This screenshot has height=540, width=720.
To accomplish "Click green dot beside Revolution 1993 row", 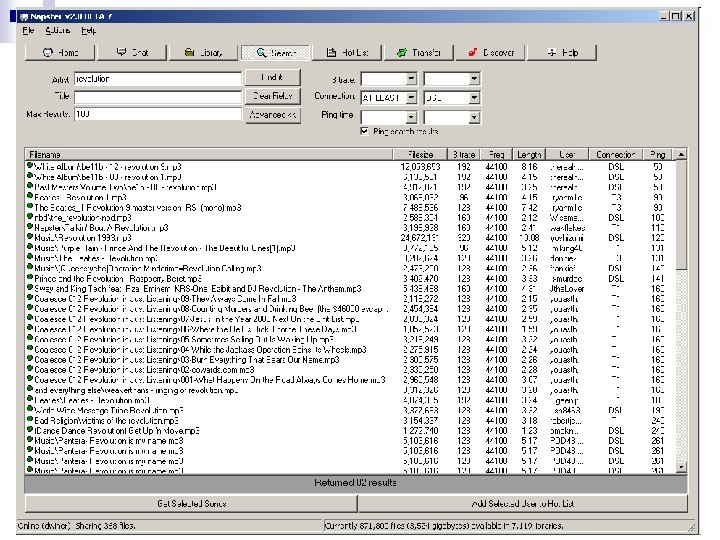I will (30, 236).
